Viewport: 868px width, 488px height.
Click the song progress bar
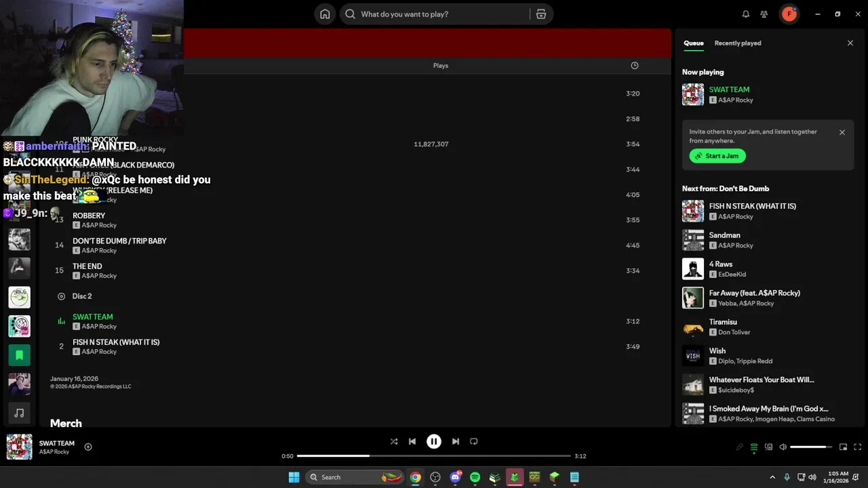point(434,456)
